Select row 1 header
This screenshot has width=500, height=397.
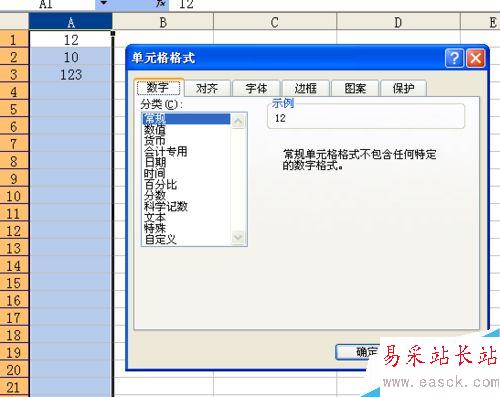[14, 40]
